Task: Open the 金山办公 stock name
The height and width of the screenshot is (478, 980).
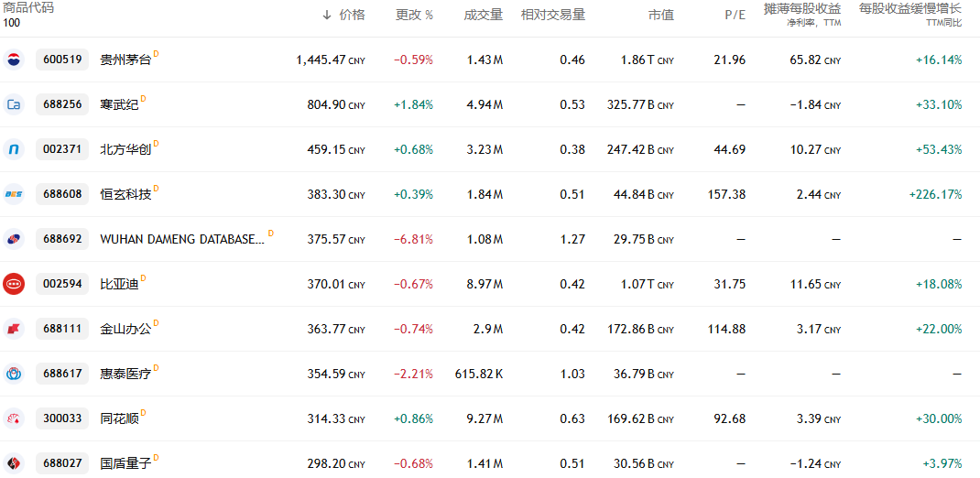Action: [x=125, y=330]
